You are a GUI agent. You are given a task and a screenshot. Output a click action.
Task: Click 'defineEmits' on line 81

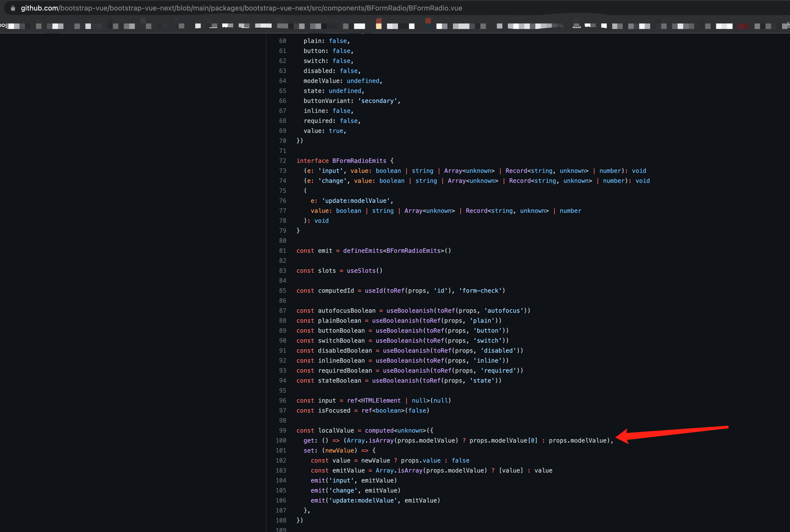[363, 251]
